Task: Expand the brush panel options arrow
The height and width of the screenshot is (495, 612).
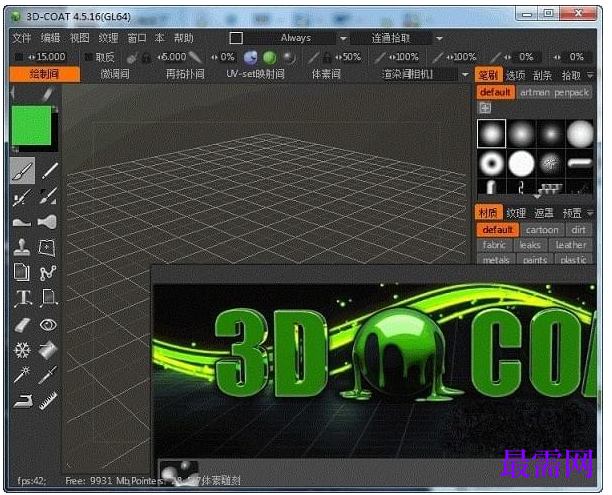Action: click(590, 75)
